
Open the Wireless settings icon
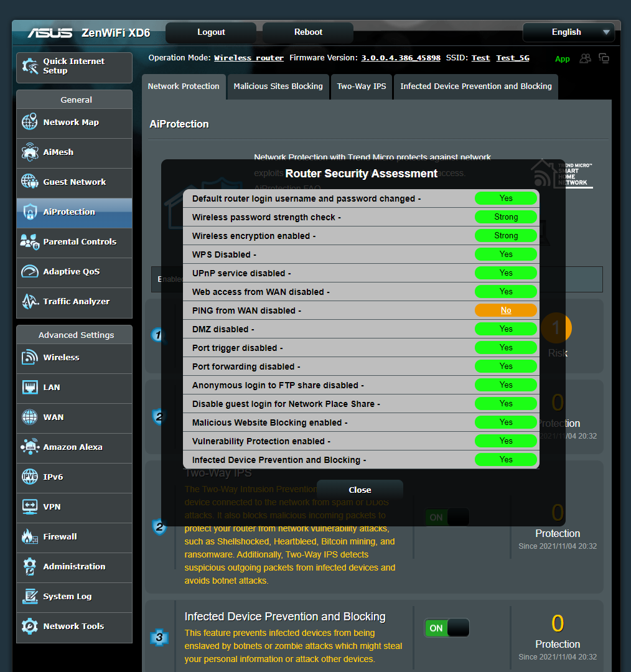(x=30, y=357)
